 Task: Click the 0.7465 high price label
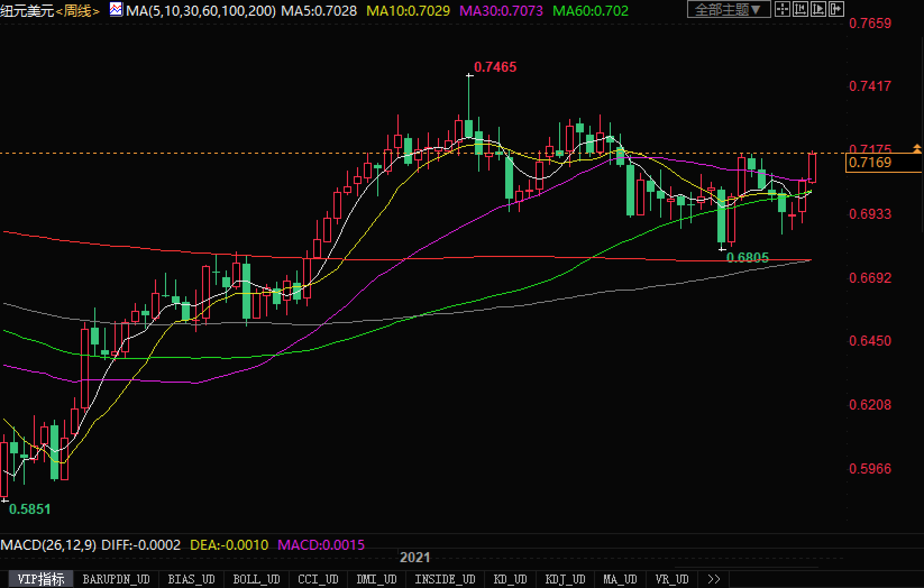click(x=495, y=67)
